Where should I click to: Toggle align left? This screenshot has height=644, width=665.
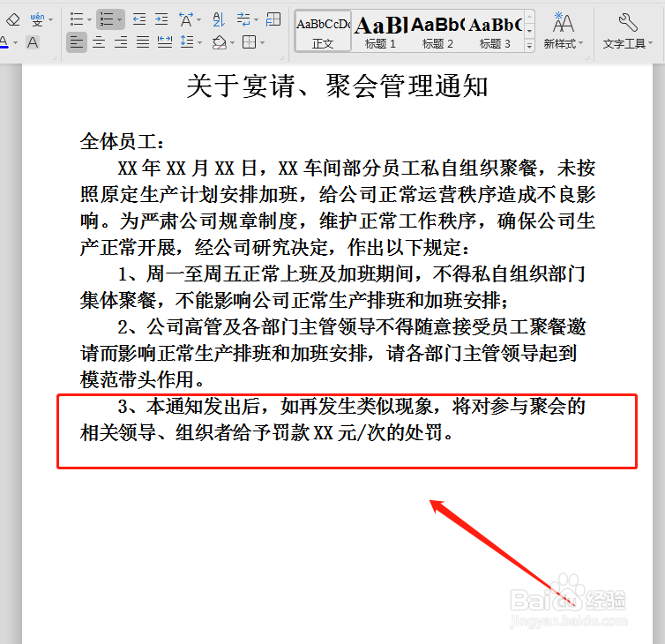click(77, 42)
